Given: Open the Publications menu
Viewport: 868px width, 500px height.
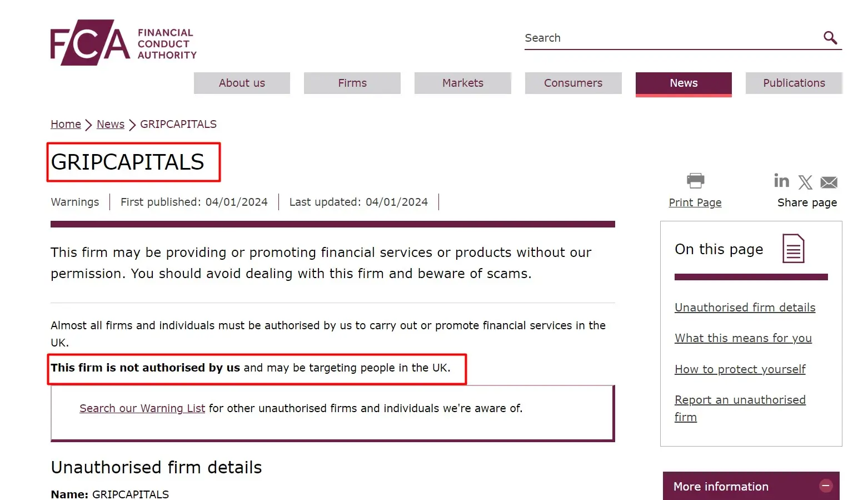Looking at the screenshot, I should (794, 83).
